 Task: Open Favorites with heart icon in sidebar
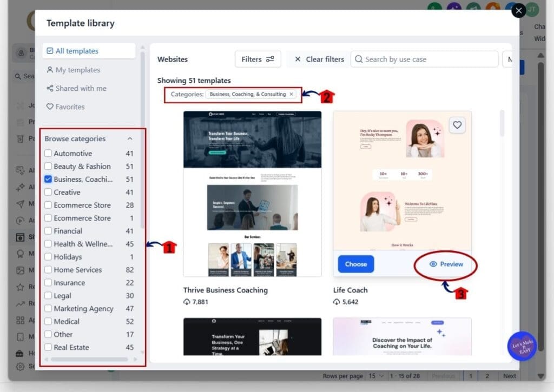(x=65, y=107)
